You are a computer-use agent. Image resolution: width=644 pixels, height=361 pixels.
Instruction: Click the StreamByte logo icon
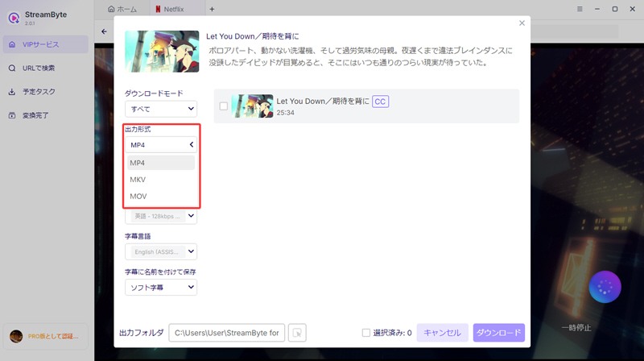pyautogui.click(x=14, y=18)
